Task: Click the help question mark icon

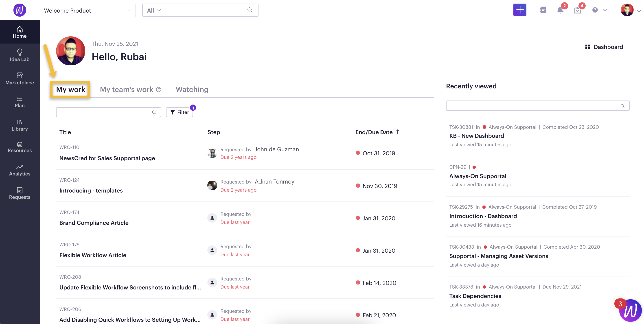Action: tap(595, 10)
